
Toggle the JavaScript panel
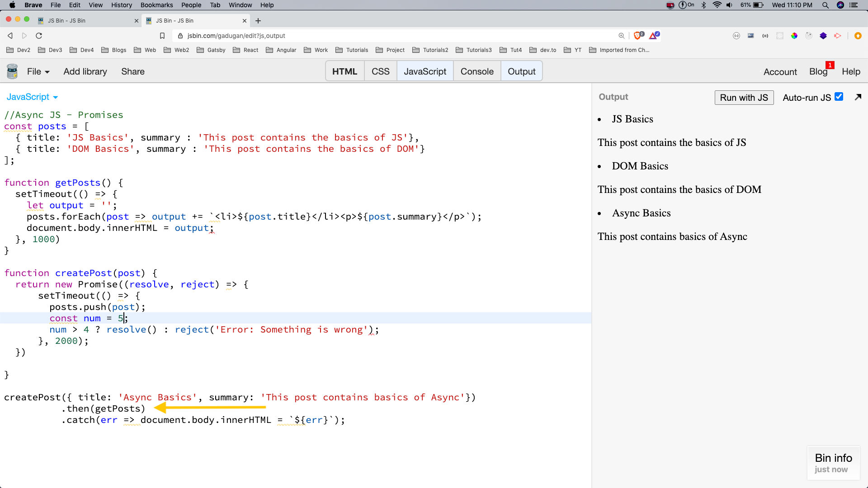425,71
